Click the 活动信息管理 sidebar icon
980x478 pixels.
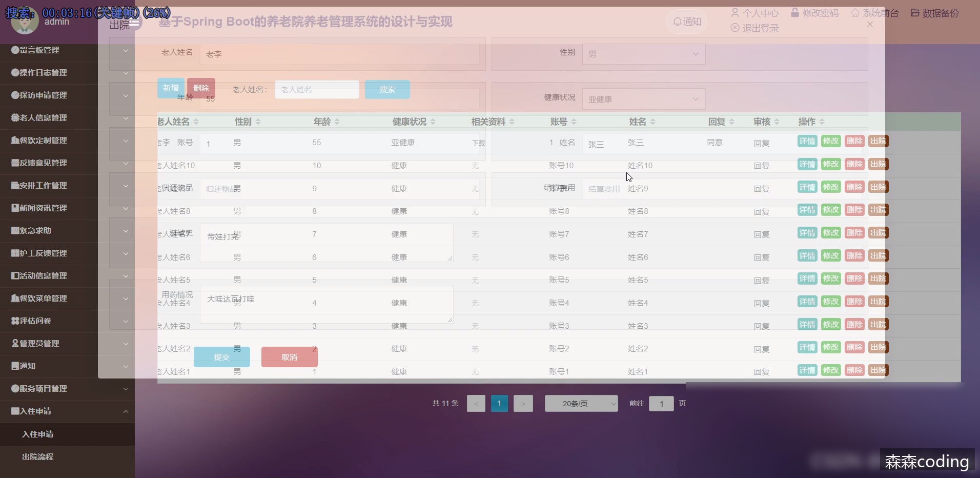tap(15, 276)
